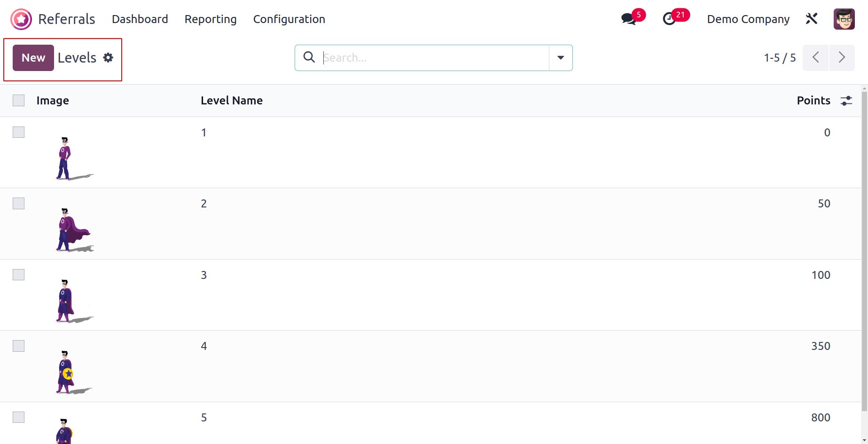868x444 pixels.
Task: Click the search magnifier icon
Action: click(309, 57)
